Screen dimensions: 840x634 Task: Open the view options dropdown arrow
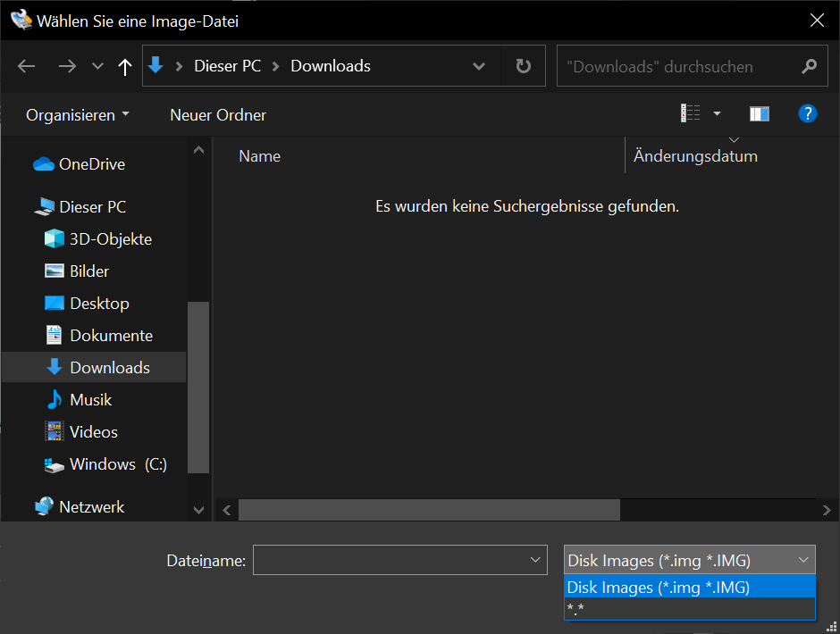(x=717, y=113)
